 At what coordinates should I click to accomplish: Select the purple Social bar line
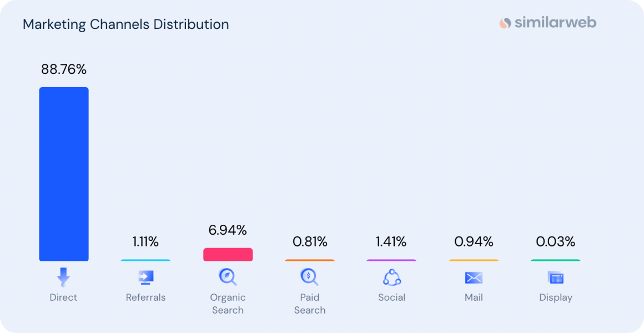click(391, 260)
